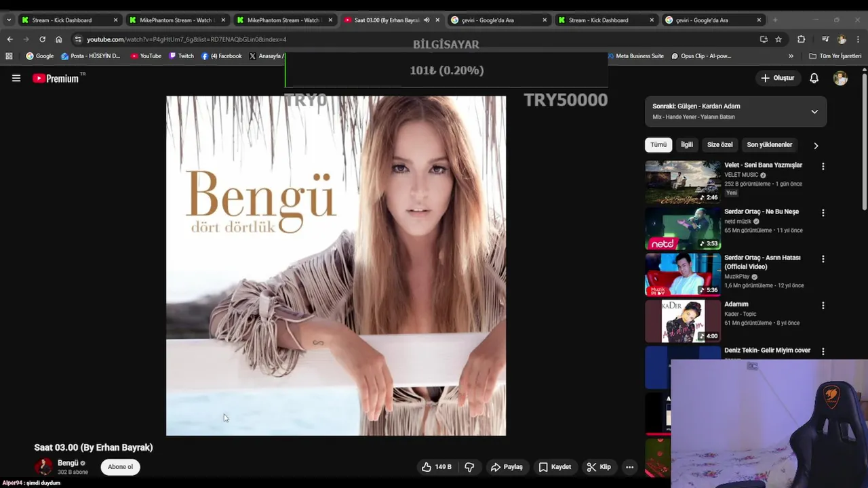This screenshot has height=488, width=868.
Task: Expand hidden bookmarks with double chevron
Action: click(x=791, y=56)
